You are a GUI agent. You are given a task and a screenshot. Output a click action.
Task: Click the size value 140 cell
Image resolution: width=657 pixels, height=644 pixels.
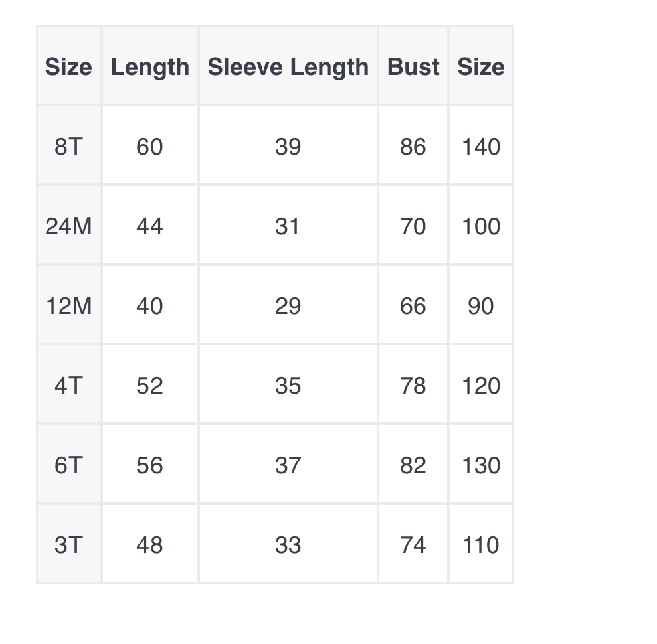click(x=481, y=145)
